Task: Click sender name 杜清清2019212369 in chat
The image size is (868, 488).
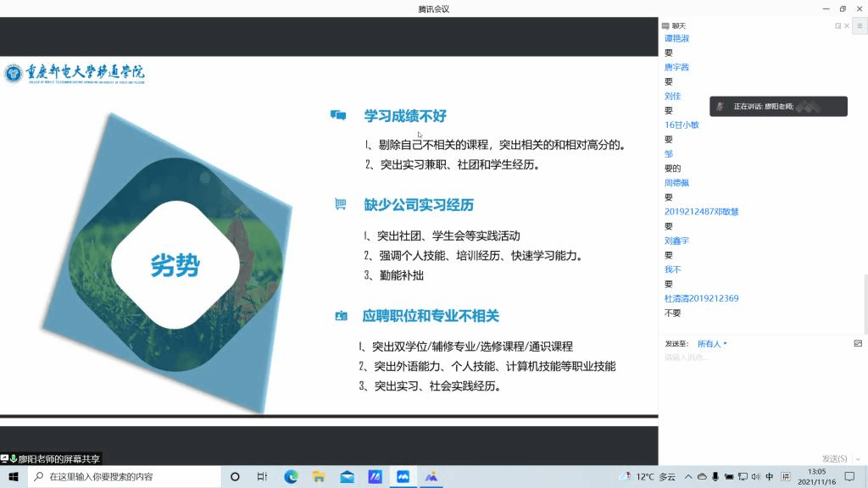Action: 701,298
